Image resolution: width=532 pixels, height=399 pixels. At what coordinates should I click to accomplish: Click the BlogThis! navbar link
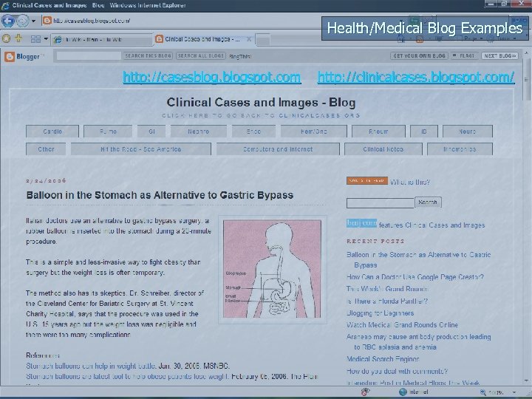point(240,56)
